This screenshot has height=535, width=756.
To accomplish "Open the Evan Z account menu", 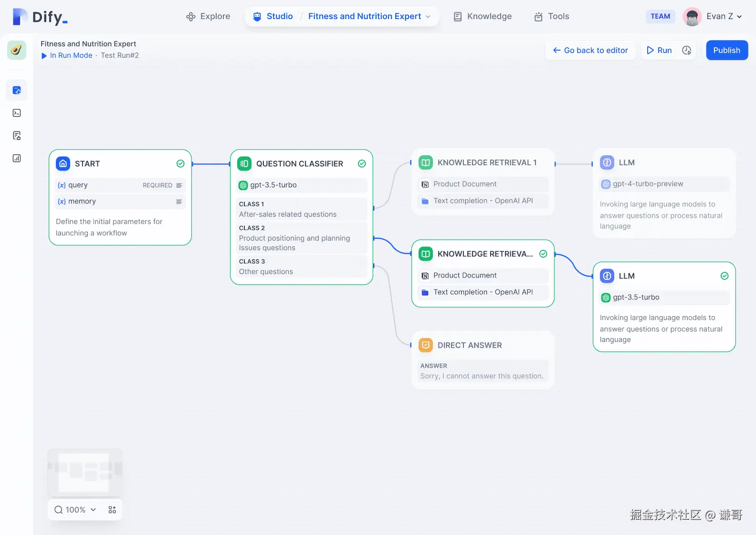I will (713, 16).
